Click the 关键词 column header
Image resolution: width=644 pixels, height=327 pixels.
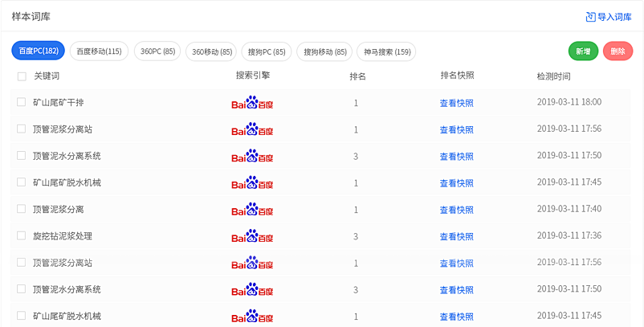(x=47, y=76)
